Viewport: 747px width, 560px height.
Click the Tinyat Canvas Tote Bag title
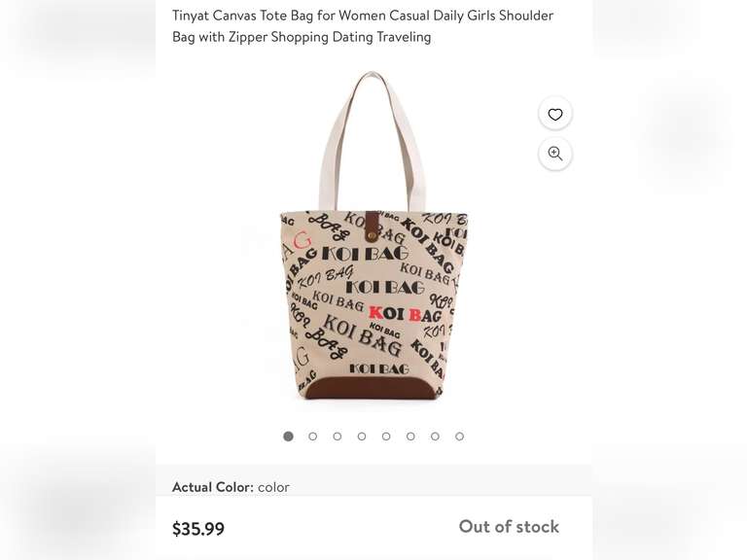(x=363, y=26)
